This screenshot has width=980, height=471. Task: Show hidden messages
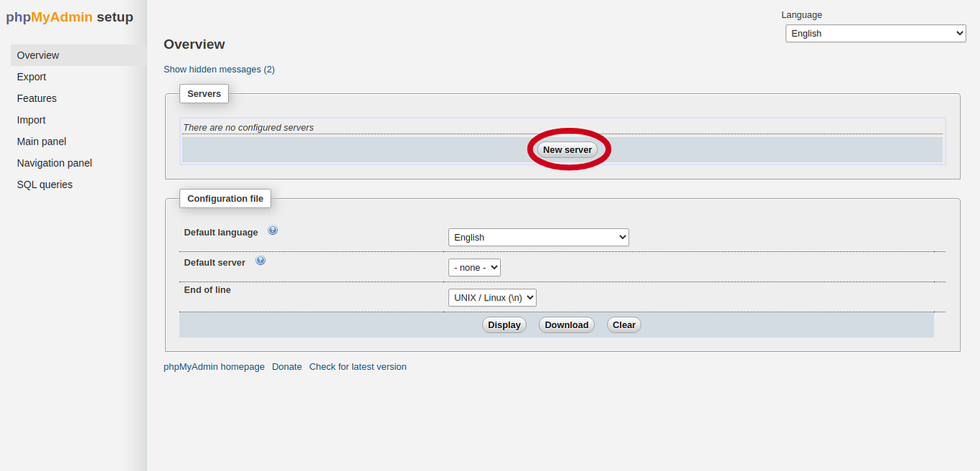point(219,69)
